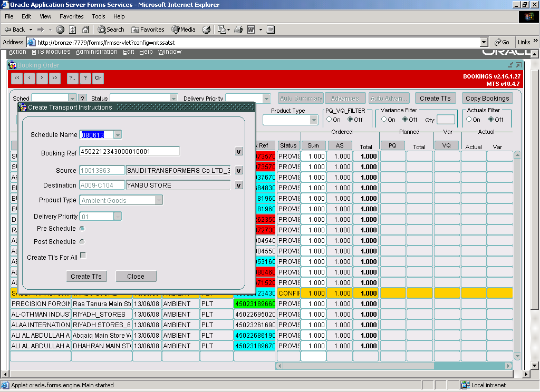Click the Copy Bookings button

[487, 99]
